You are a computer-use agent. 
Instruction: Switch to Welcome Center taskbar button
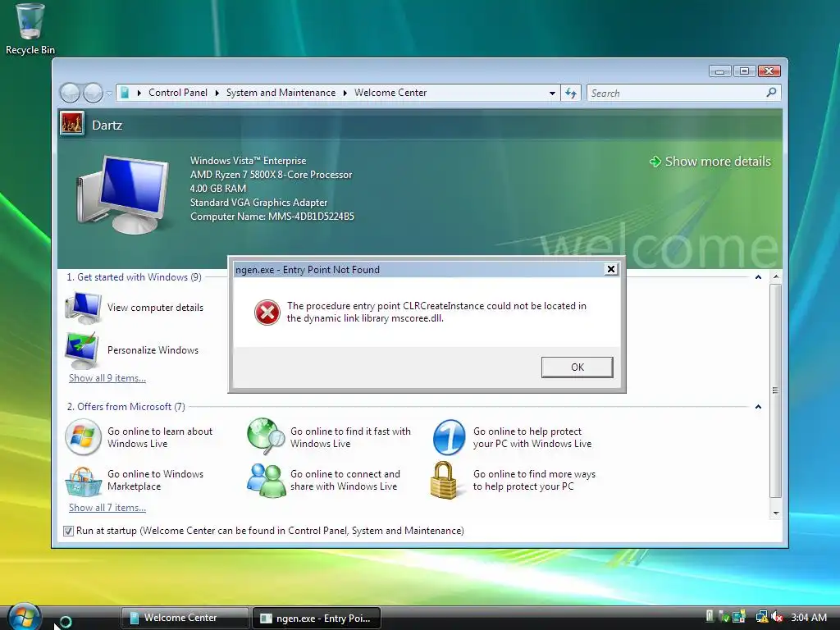pyautogui.click(x=185, y=618)
